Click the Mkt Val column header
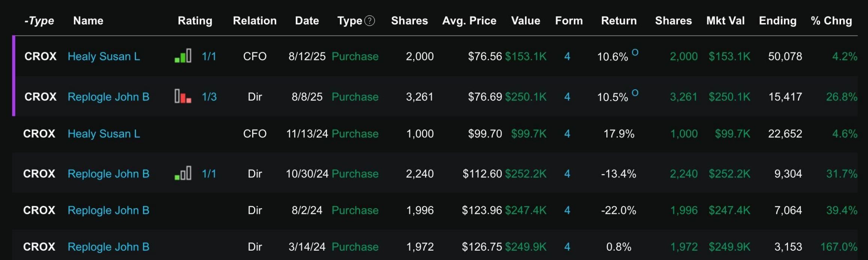 725,21
